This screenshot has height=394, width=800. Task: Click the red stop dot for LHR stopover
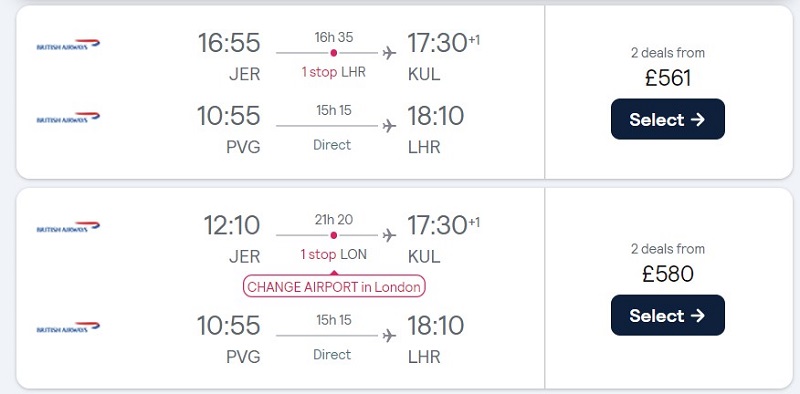coord(334,53)
